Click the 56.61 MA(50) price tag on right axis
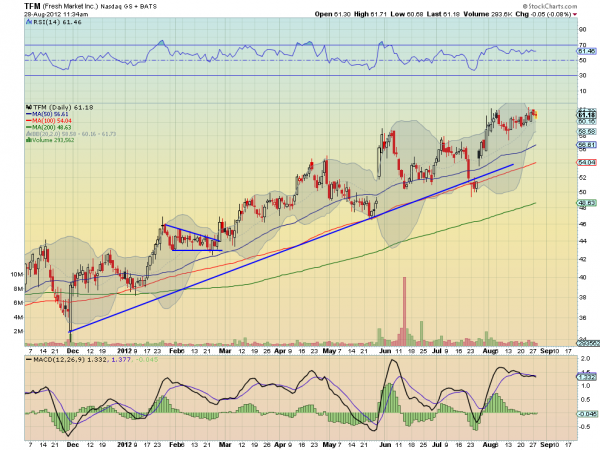This screenshot has width=600, height=450. [587, 145]
